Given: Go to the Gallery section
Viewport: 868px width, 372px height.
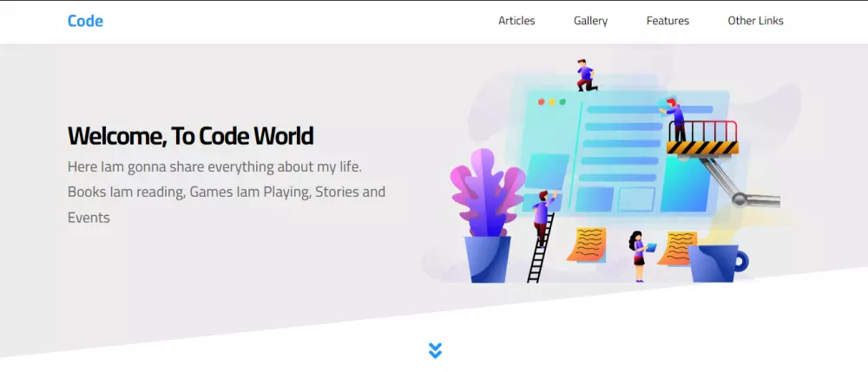Looking at the screenshot, I should coord(590,21).
